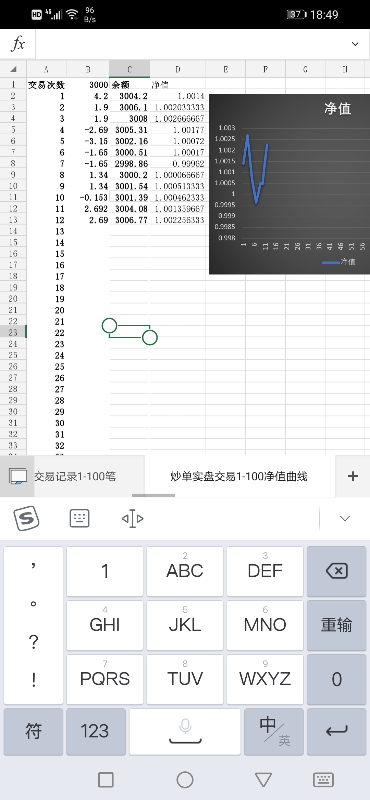Tap the 123 numeric key
Screen dimensions: 370x800
click(x=95, y=732)
